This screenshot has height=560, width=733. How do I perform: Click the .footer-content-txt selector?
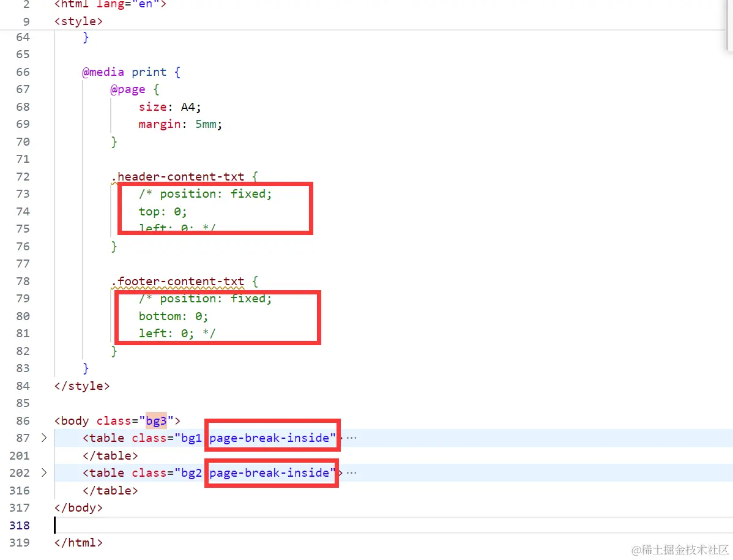(177, 282)
